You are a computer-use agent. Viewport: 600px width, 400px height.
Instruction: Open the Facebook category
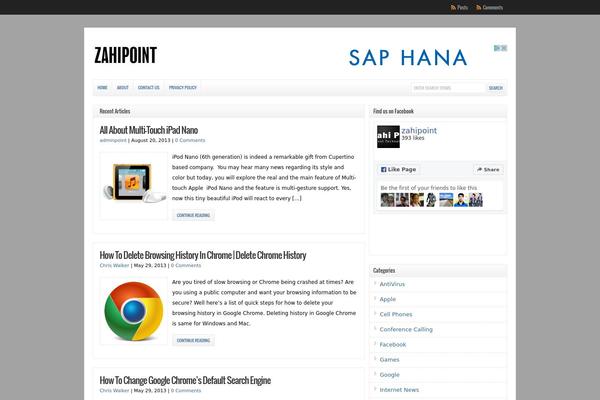[393, 344]
